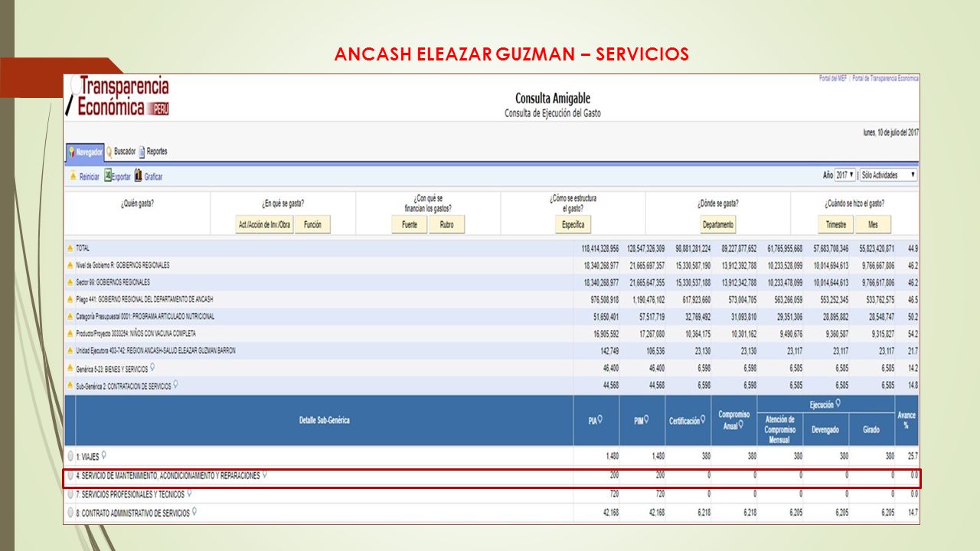
Task: Click text 'Producto/Proyecto 3033254: NIÑOS CON VACUNA COMPLETA'
Action: click(x=136, y=334)
